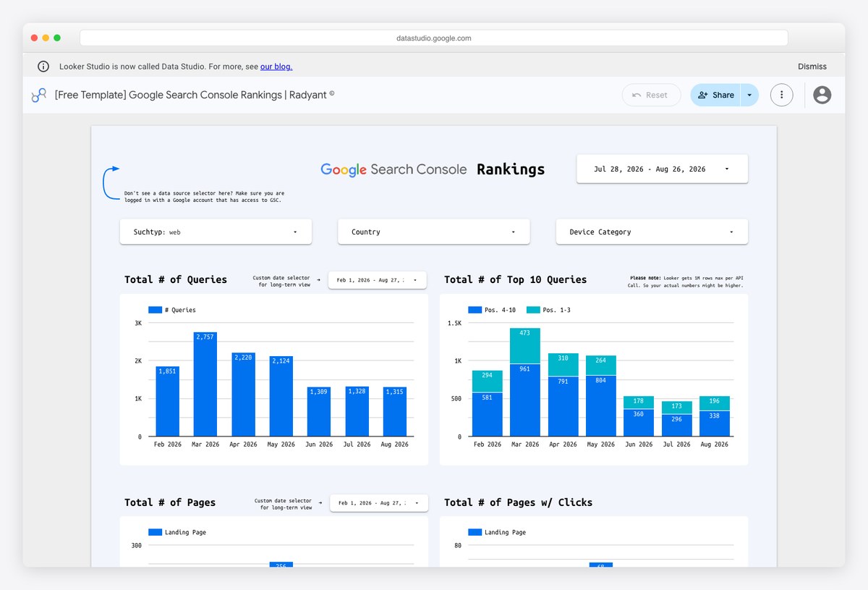Open the account profile avatar
This screenshot has height=590, width=868.
822,95
